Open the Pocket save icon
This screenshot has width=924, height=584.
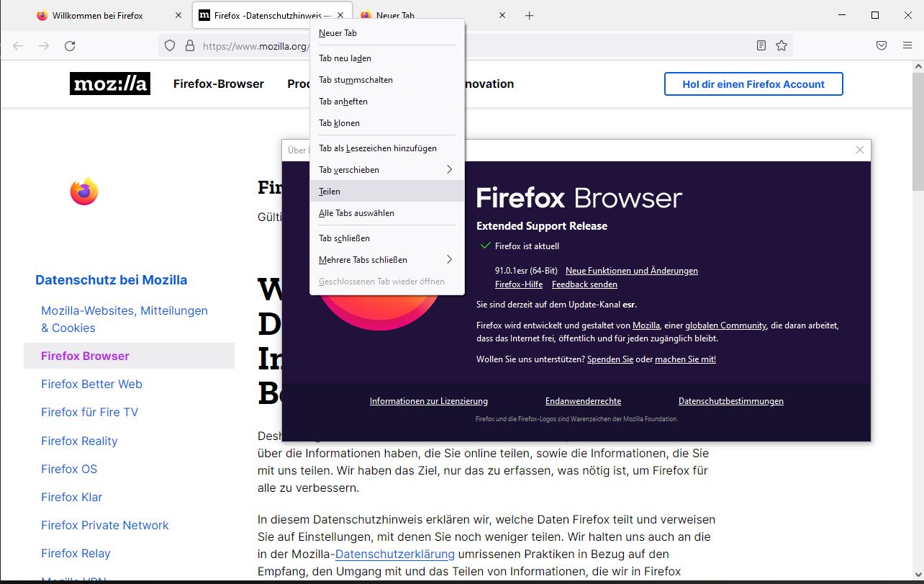click(x=882, y=45)
